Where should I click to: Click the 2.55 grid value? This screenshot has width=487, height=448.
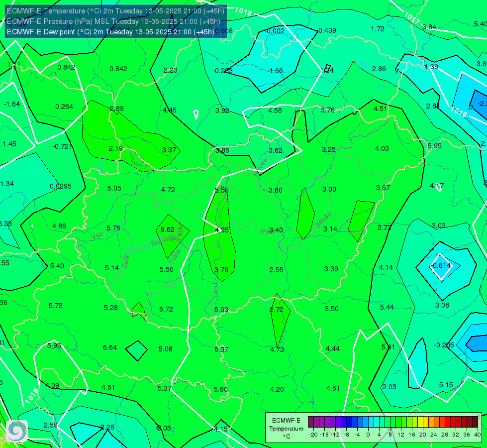coord(276,270)
